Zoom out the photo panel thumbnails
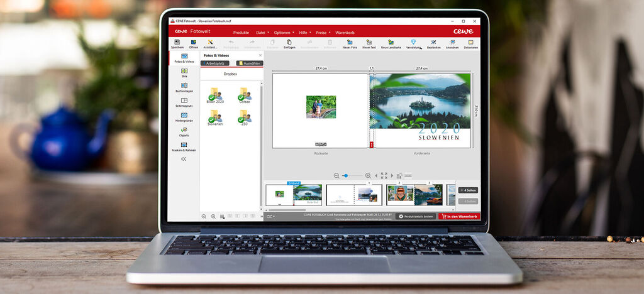 pyautogui.click(x=204, y=216)
